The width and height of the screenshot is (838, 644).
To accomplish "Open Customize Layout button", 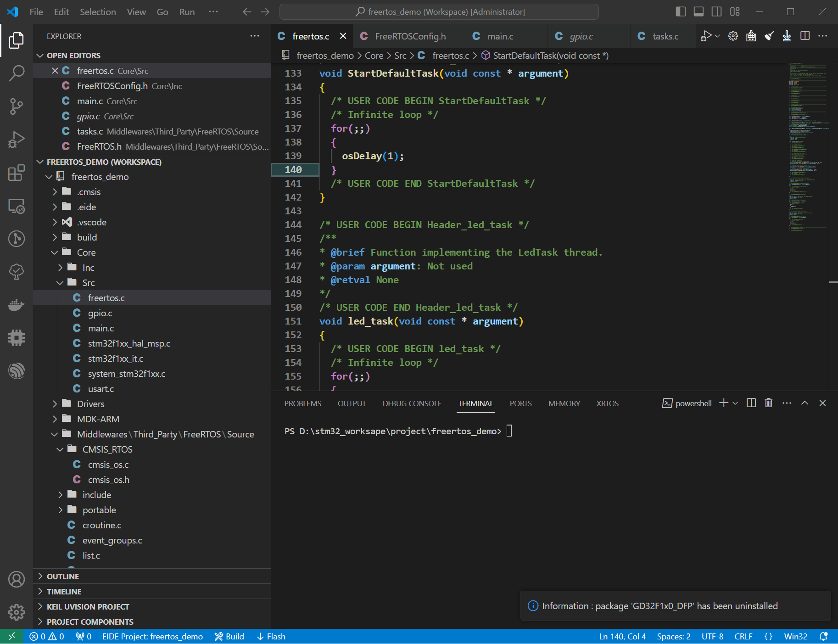I will [x=735, y=12].
